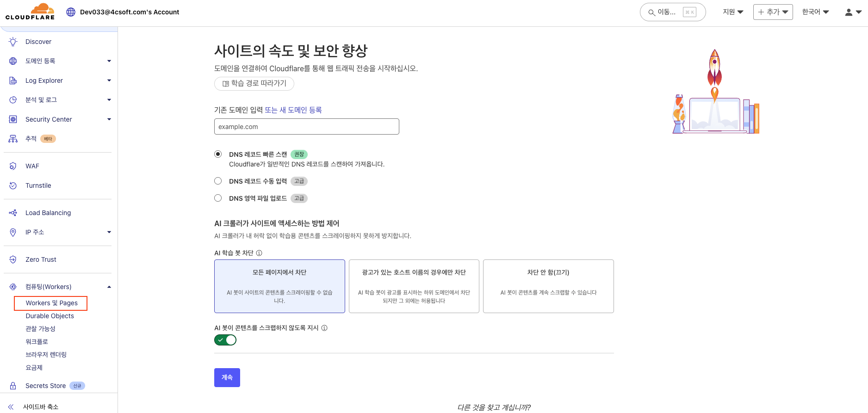Expand the Log Explorer submenu arrow
868x413 pixels.
pos(109,80)
